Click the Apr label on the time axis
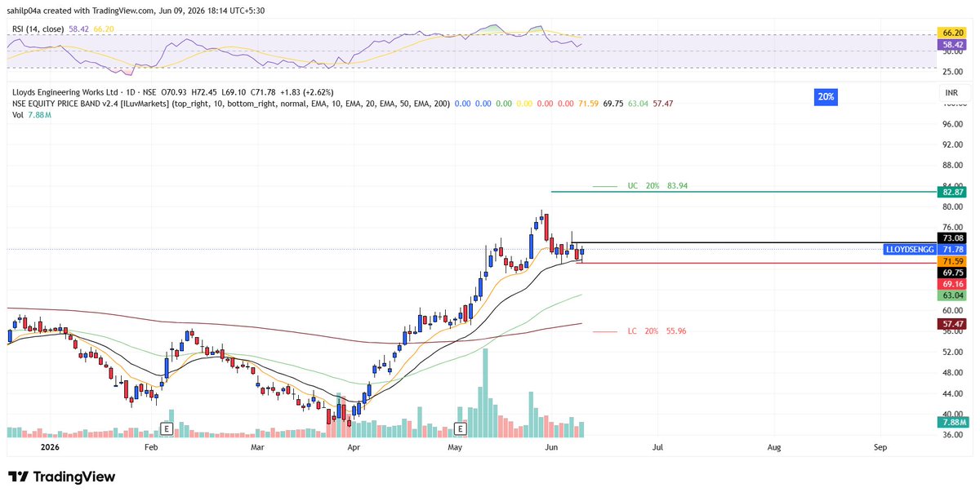Image resolution: width=980 pixels, height=497 pixels. pos(354,448)
